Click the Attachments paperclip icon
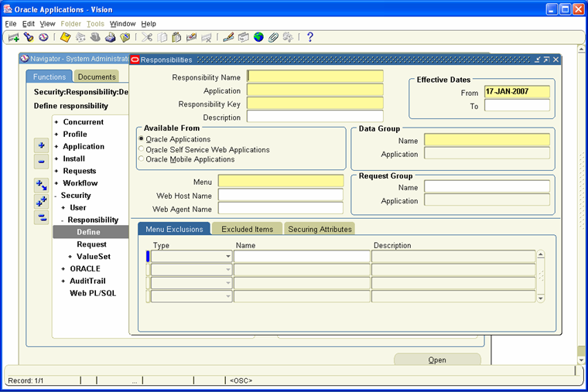This screenshot has height=392, width=588. pos(273,37)
